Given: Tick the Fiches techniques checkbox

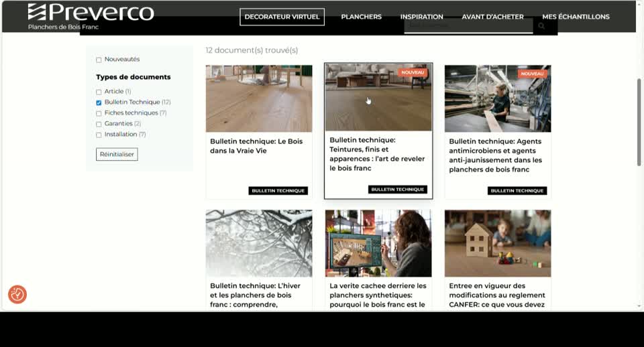Looking at the screenshot, I should 99,113.
